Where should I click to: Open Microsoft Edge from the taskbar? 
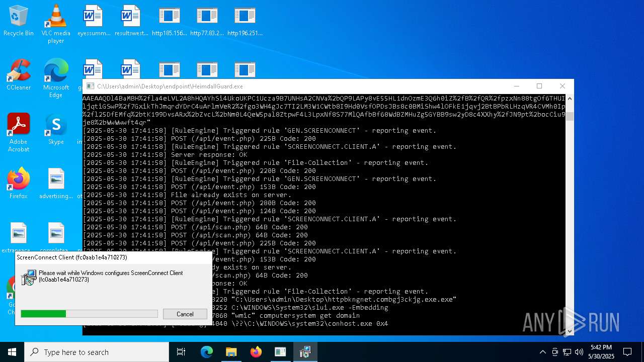coord(207,352)
